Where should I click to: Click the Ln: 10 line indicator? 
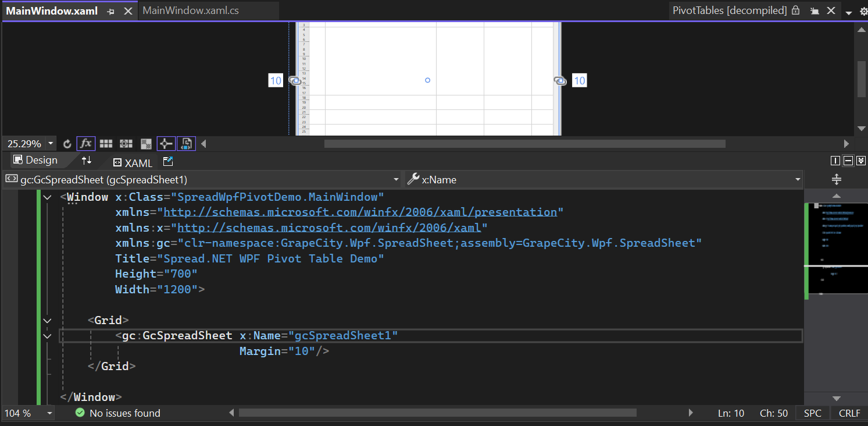click(731, 413)
